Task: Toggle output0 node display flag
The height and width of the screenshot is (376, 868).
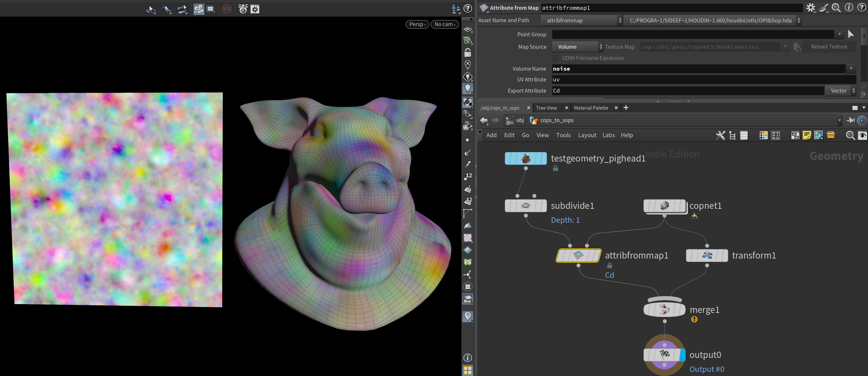Action: click(682, 355)
